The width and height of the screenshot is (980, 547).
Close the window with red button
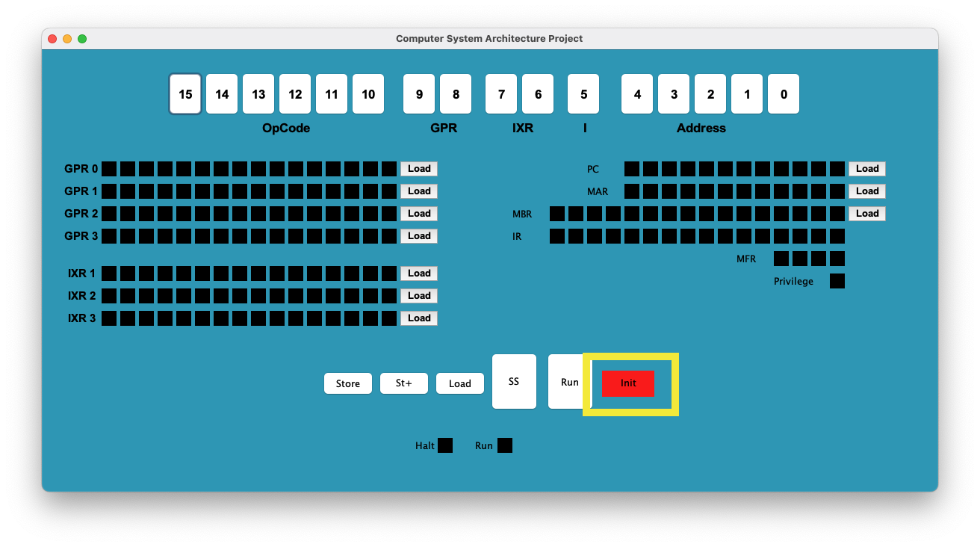[52, 39]
